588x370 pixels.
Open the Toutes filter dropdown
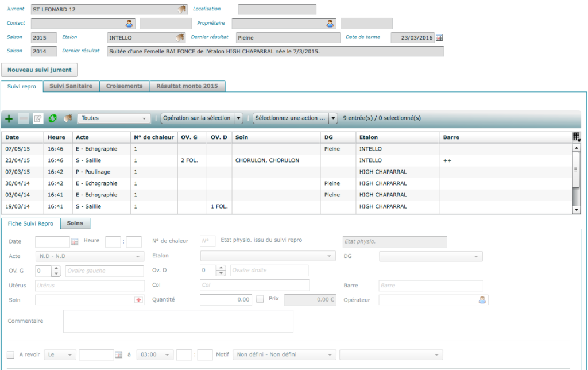point(114,118)
